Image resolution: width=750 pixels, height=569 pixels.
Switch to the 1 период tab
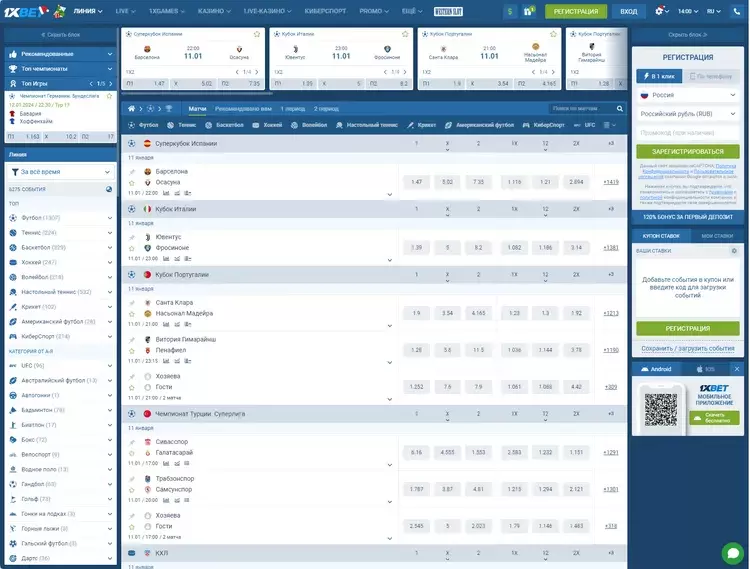pyautogui.click(x=293, y=109)
